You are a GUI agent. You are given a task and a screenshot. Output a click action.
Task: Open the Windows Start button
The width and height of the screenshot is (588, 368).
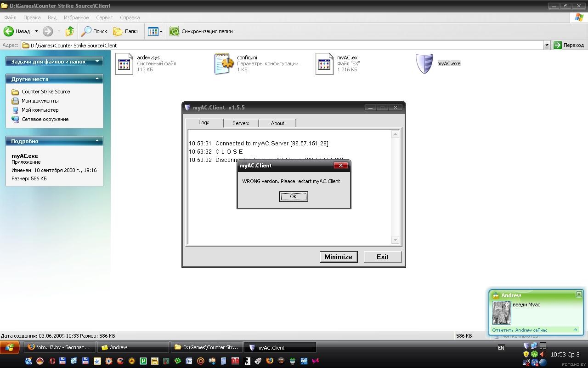coord(10,347)
